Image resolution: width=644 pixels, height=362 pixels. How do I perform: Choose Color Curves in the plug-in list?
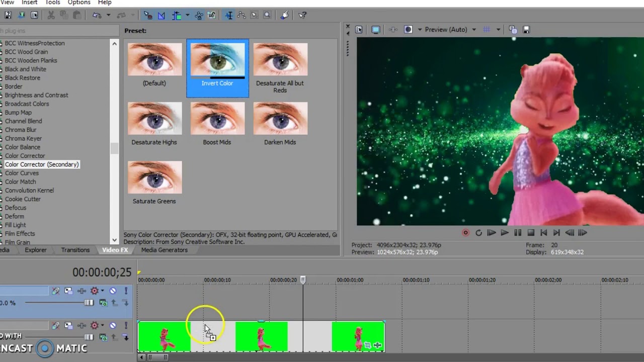coord(22,173)
